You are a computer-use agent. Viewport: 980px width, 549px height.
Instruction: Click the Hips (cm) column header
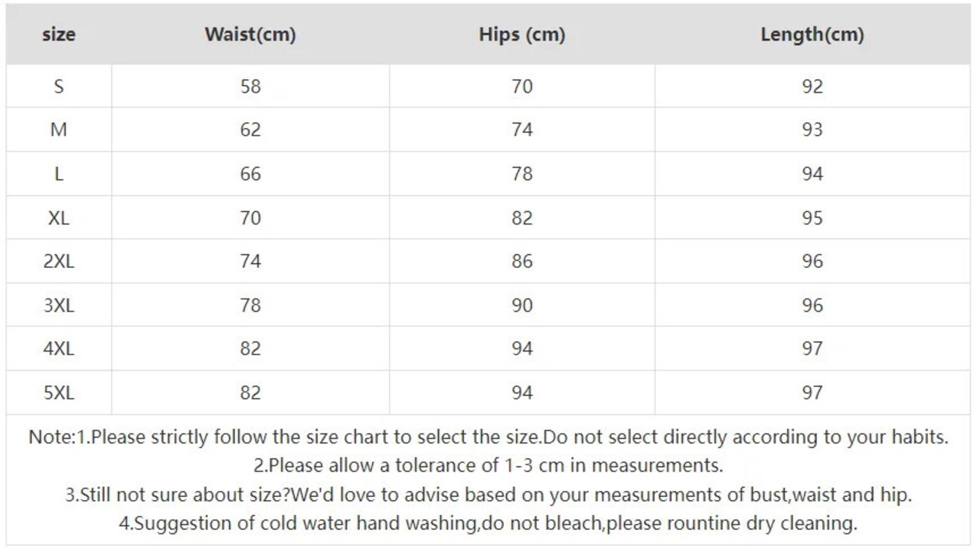[522, 34]
